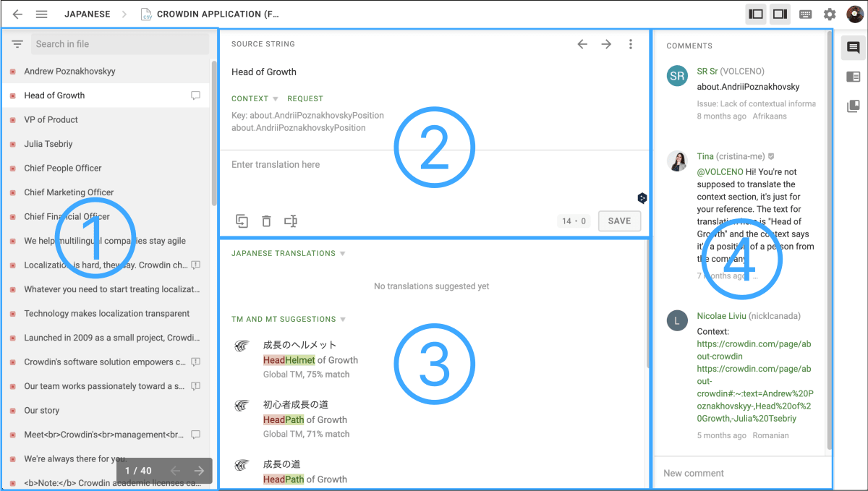Go to next page in string list pager

tap(199, 471)
